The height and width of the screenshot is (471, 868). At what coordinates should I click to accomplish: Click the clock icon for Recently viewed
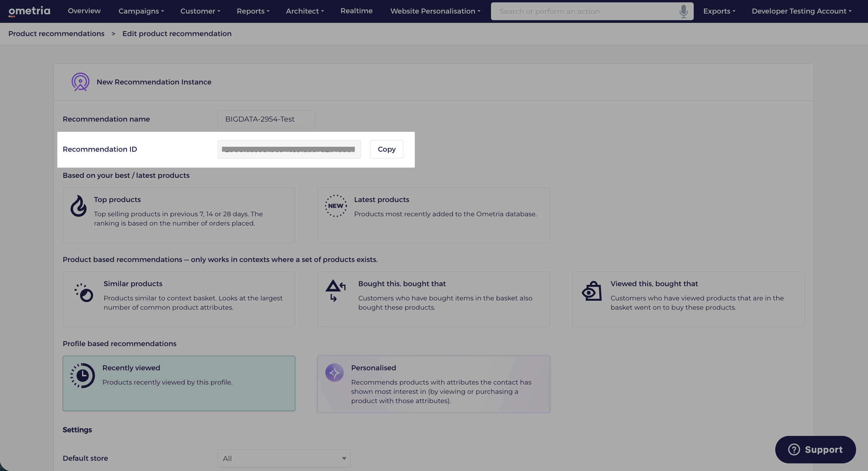[x=82, y=375]
